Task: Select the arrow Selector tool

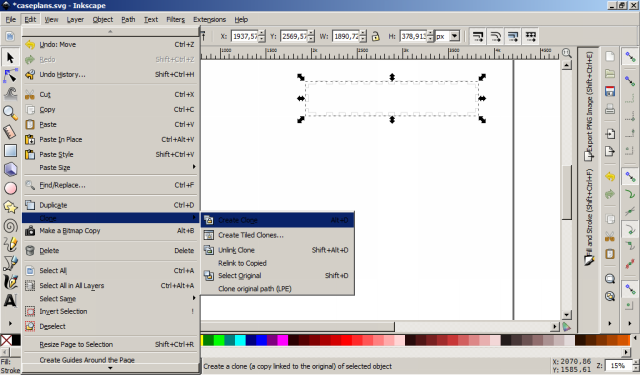Action: coord(10,58)
